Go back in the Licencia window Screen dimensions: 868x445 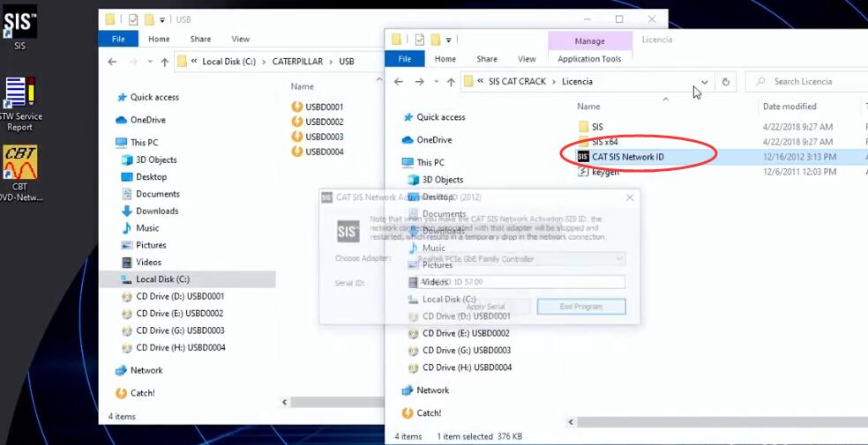coord(399,82)
